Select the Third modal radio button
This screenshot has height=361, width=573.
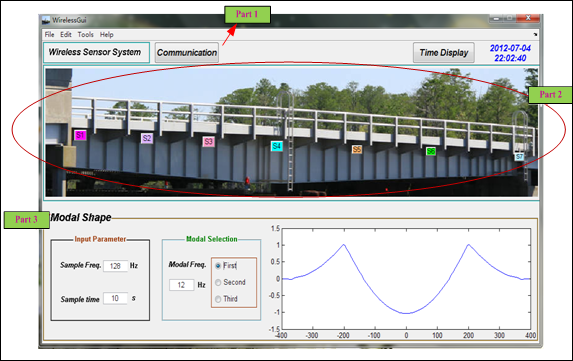pos(218,299)
